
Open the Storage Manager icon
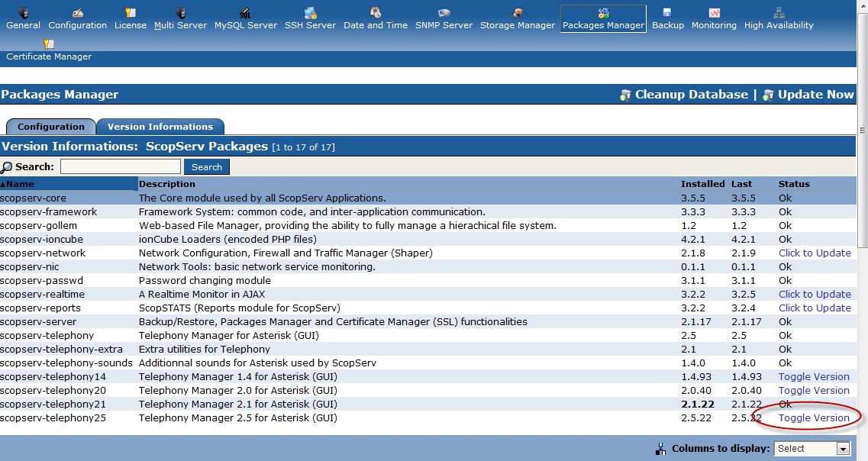518,12
